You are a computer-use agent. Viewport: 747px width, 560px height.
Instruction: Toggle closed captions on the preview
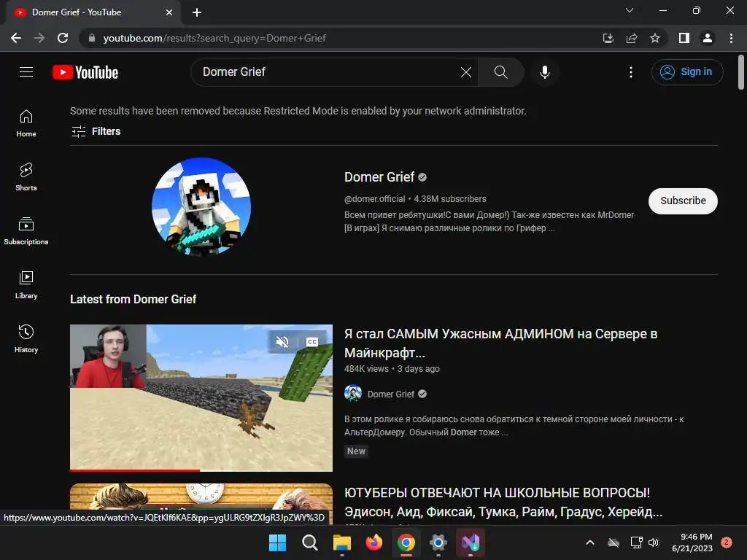pos(312,341)
